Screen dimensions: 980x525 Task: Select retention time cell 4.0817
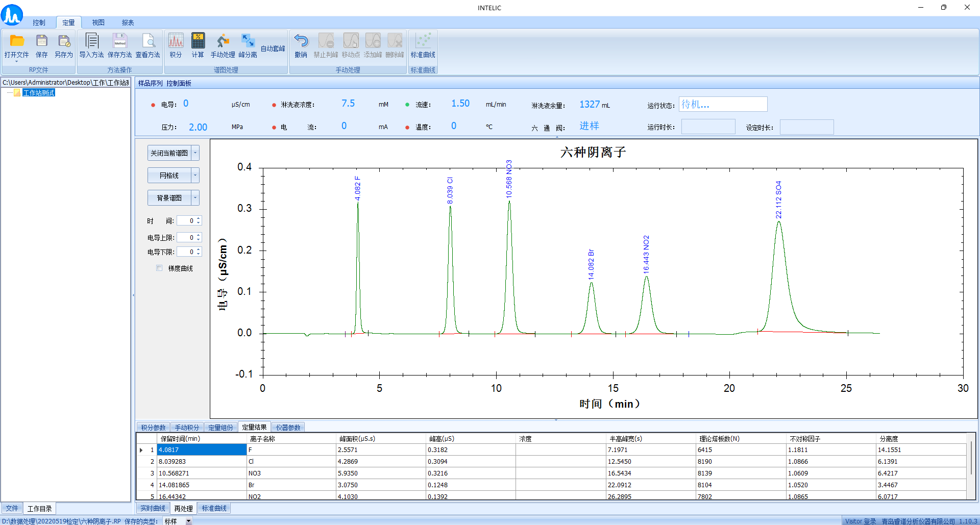(202, 449)
